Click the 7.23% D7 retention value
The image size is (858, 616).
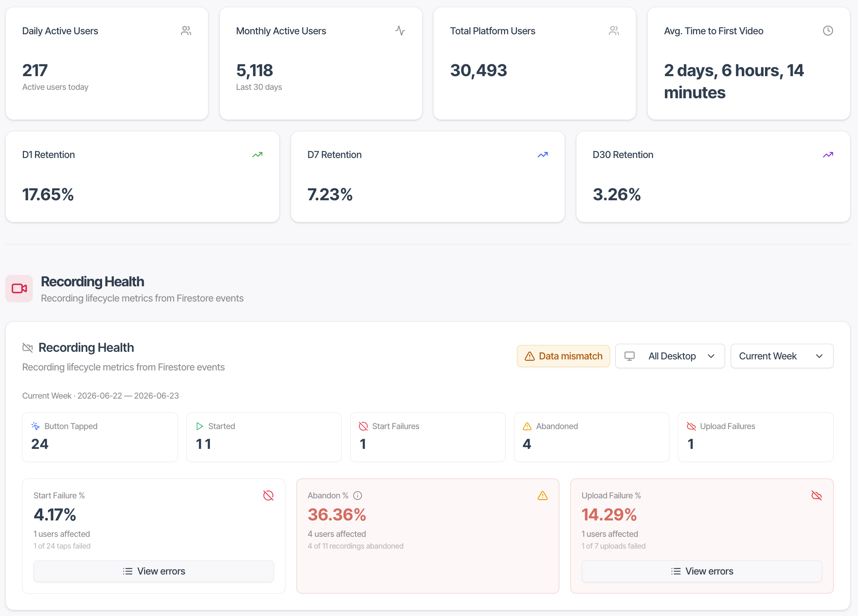click(x=330, y=195)
